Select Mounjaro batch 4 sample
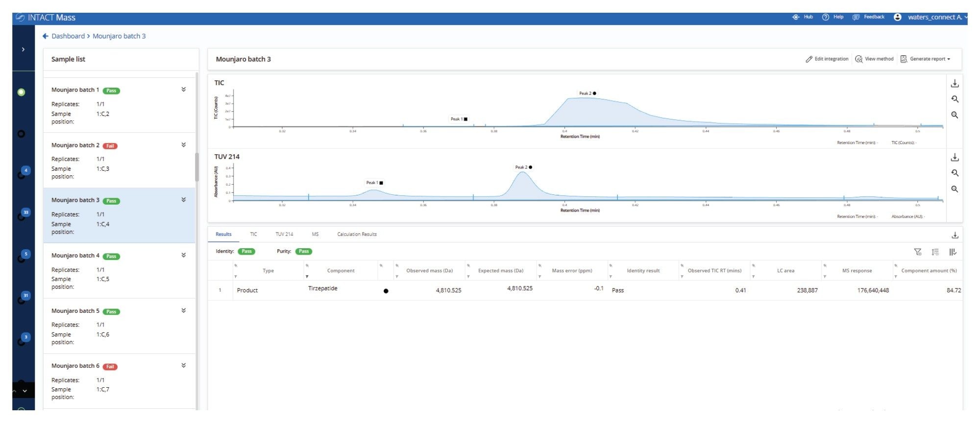Viewport: 980px width, 423px height. 119,271
